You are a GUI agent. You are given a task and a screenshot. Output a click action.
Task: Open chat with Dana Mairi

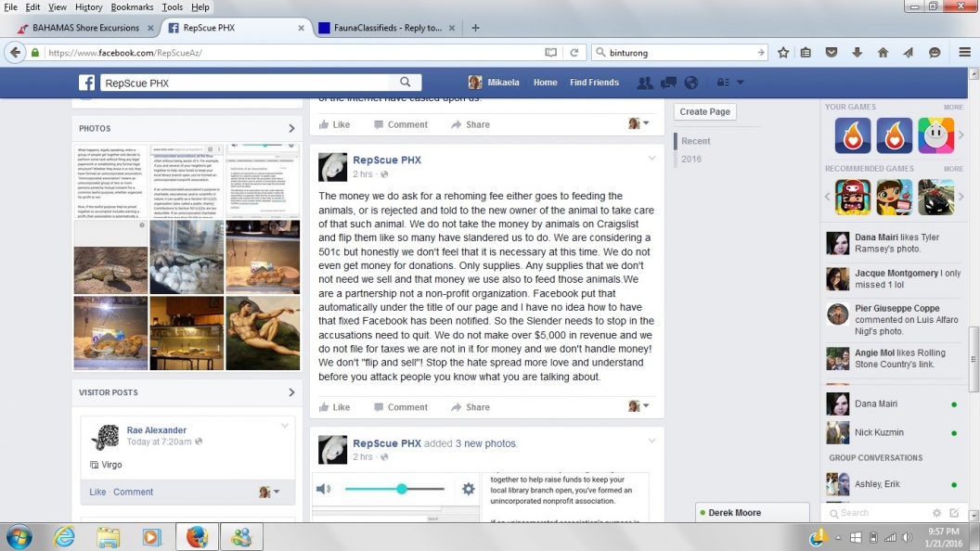tap(894, 404)
